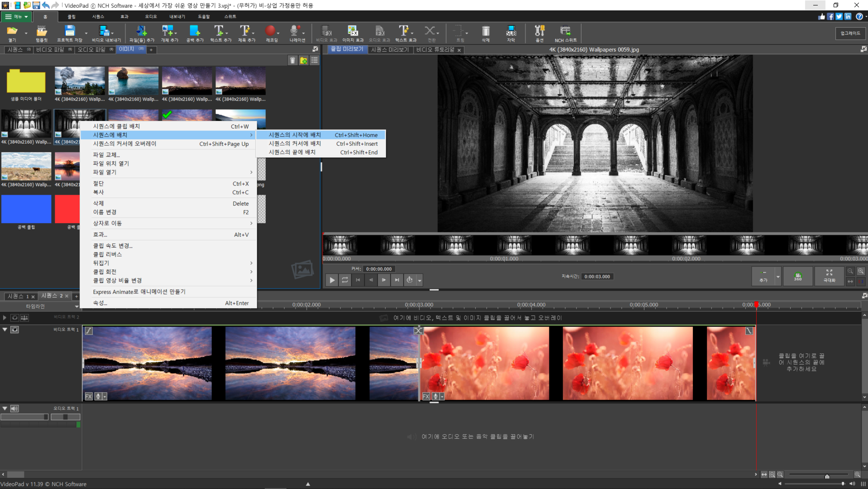This screenshot has height=489, width=868.
Task: Open the 오디오 ribbon tab
Action: coord(151,17)
